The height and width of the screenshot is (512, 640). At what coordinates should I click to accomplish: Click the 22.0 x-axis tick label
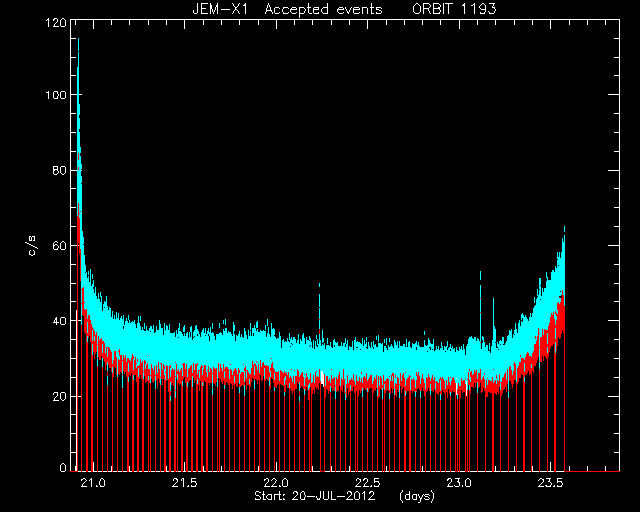276,483
